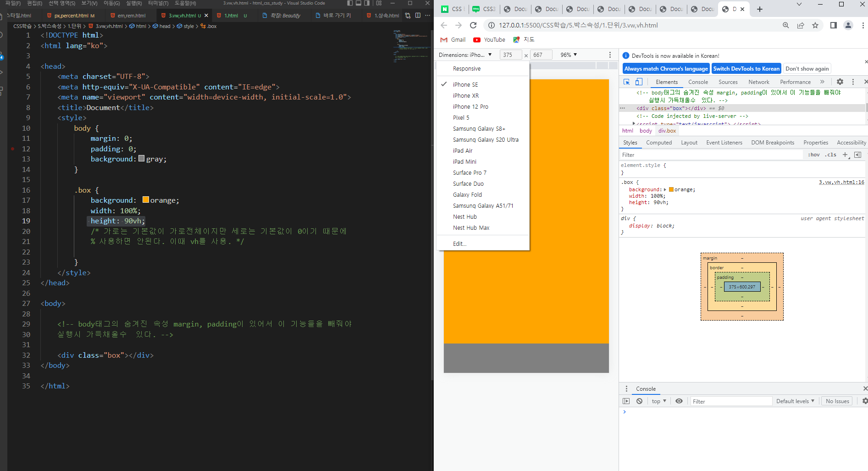Image resolution: width=868 pixels, height=471 pixels.
Task: Open DevTools settings gear
Action: tap(840, 82)
